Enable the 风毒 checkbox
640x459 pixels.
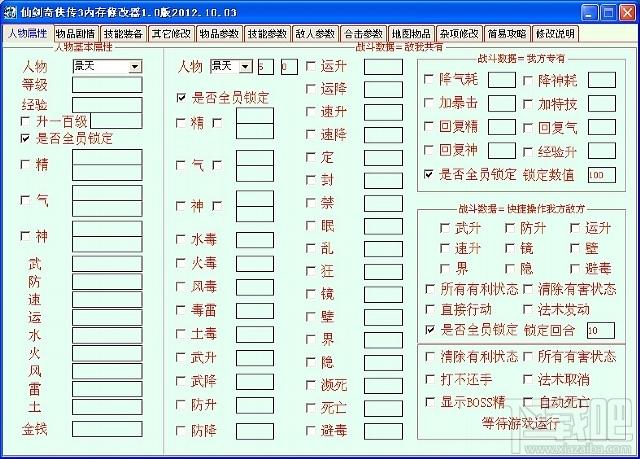[180, 286]
